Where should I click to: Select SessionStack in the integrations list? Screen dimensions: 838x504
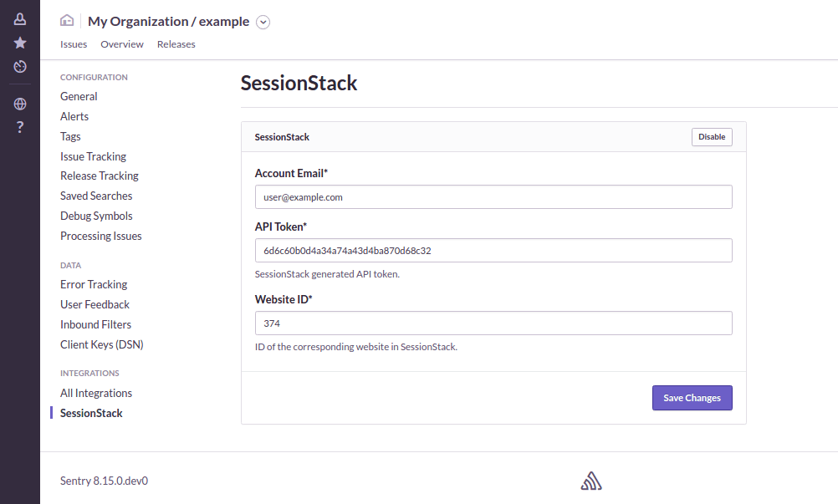coord(89,412)
